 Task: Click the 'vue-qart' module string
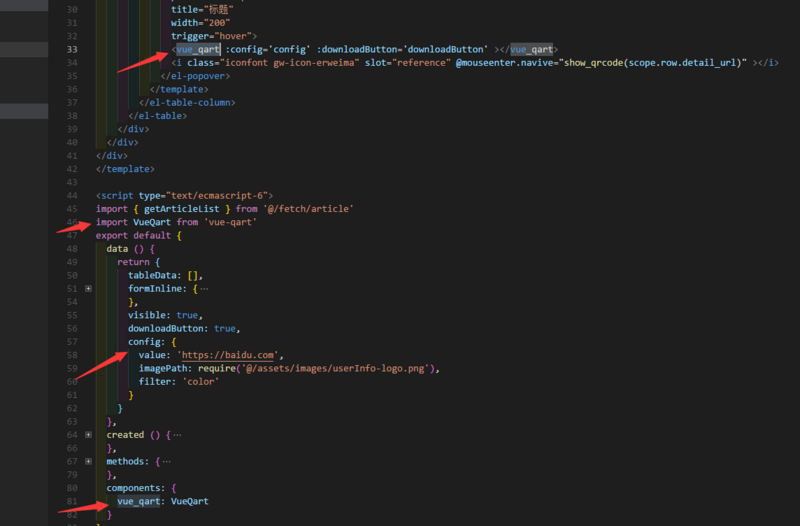[x=230, y=222]
